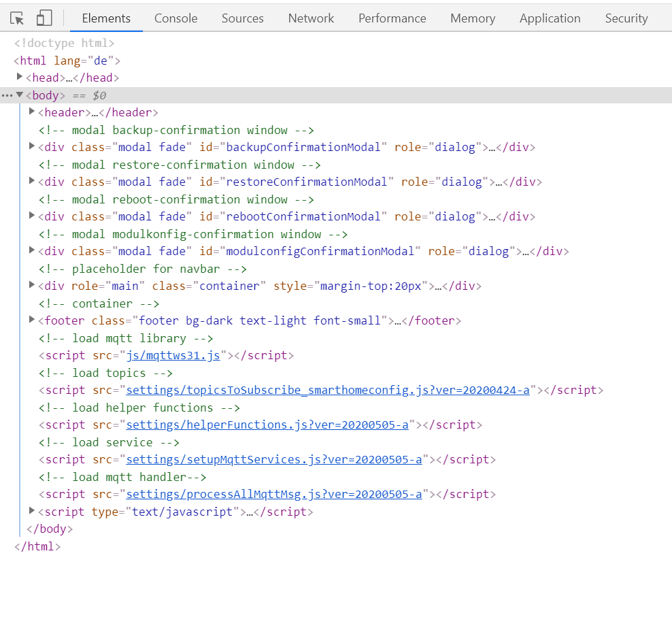Select the 'modal reboot-confirmation window' comment

(176, 200)
